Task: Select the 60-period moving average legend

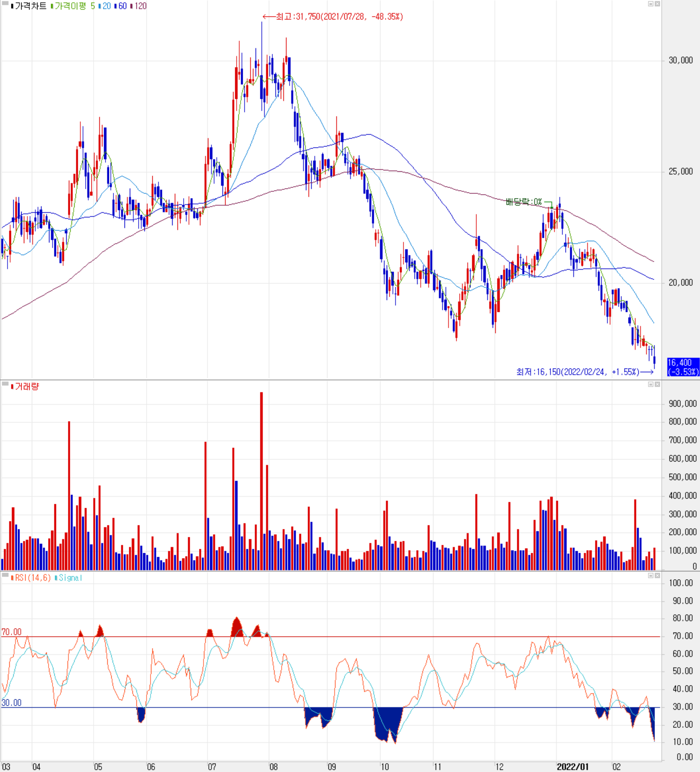Action: [x=122, y=6]
